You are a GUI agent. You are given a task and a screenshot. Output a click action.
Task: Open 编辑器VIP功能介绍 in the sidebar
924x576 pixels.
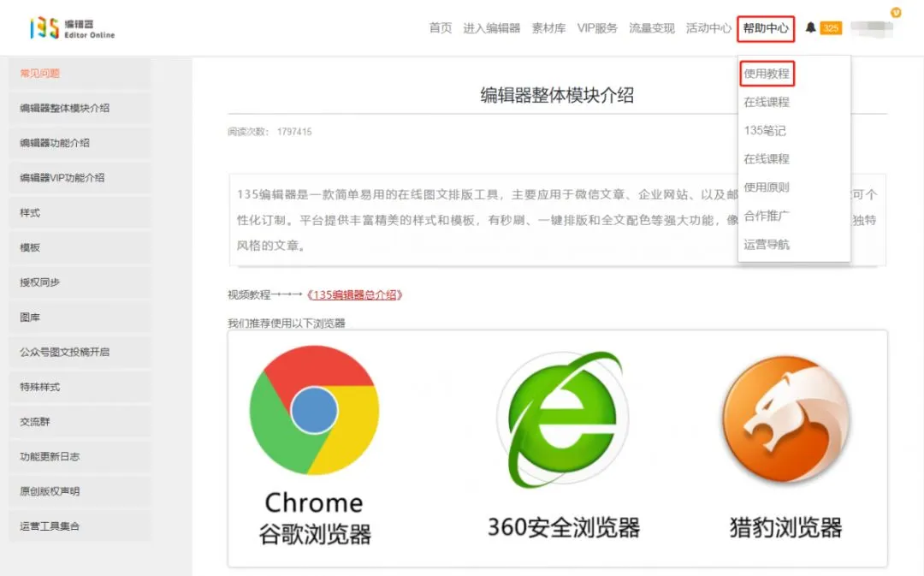(x=79, y=177)
